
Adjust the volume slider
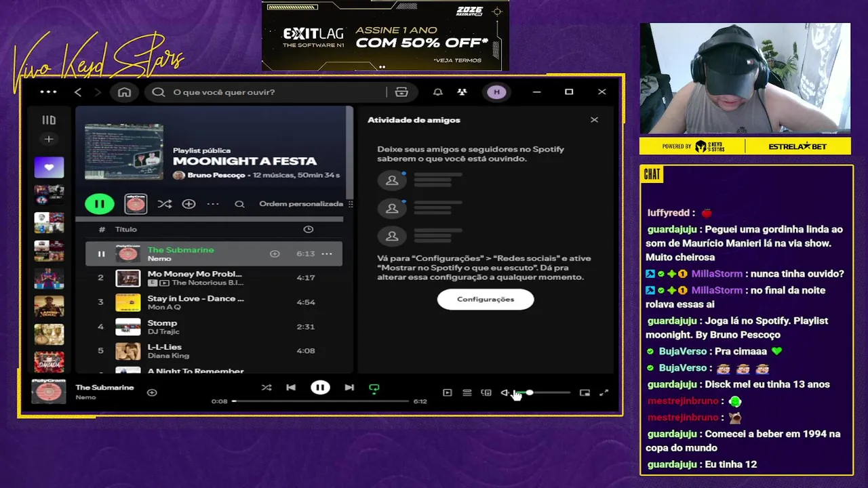pos(542,392)
